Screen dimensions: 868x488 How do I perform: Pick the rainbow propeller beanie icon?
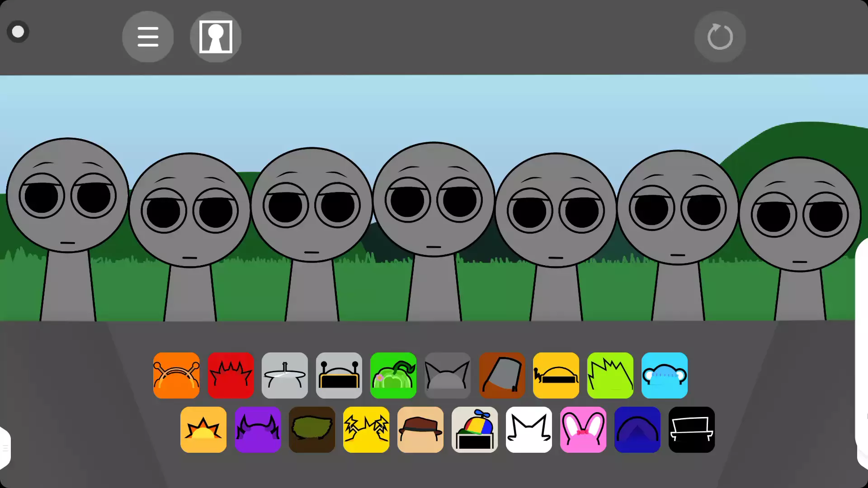(475, 430)
